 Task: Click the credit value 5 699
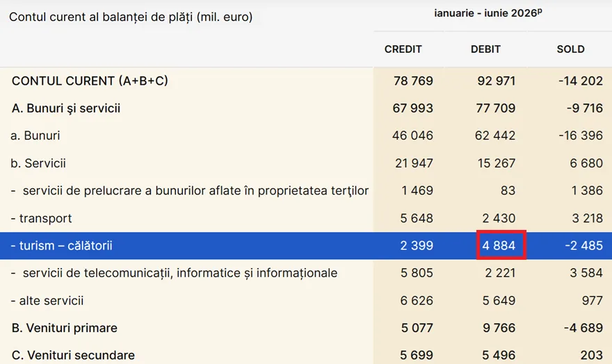tap(417, 355)
